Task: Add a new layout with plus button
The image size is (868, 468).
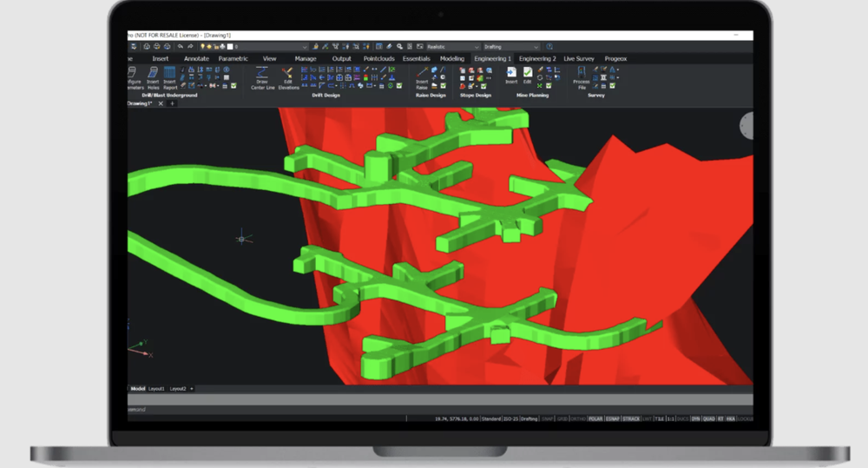Action: click(192, 389)
